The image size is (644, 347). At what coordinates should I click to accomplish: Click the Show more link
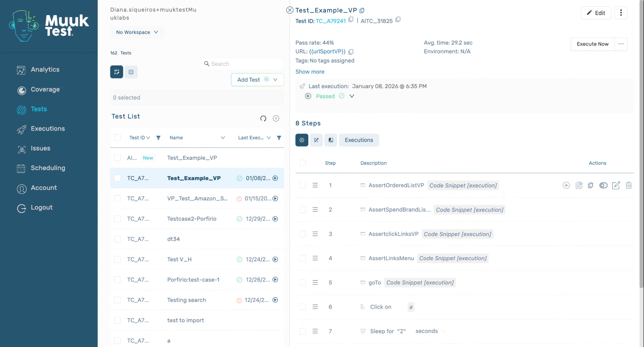click(310, 72)
